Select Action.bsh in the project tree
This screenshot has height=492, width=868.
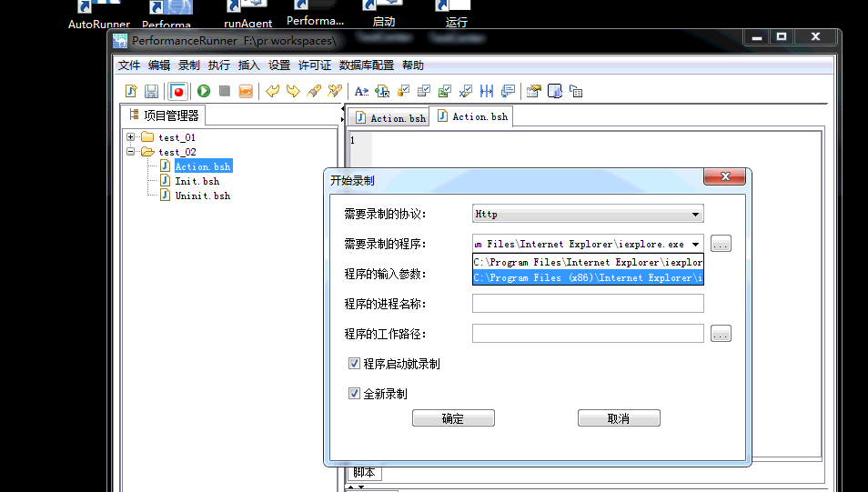click(x=203, y=166)
